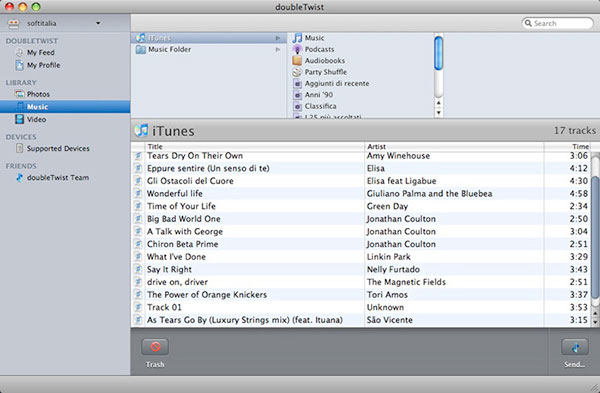Select the Classifica playlist
The height and width of the screenshot is (393, 600).
(320, 106)
